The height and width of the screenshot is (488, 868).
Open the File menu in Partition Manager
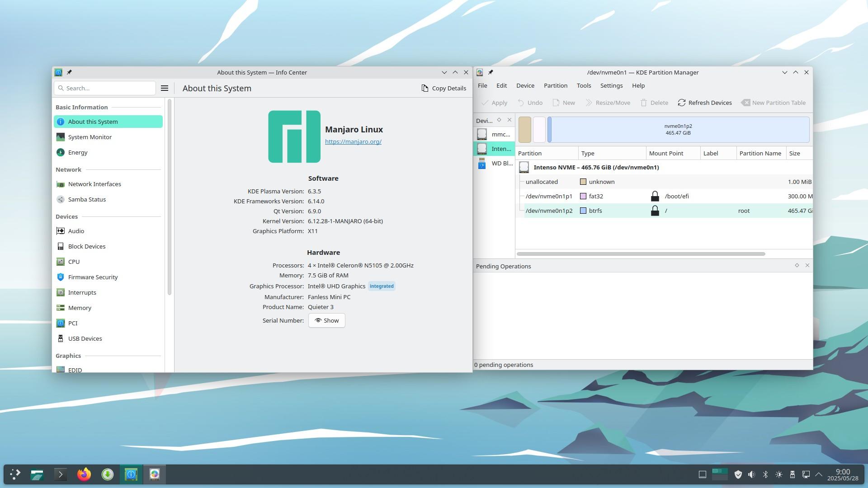click(482, 85)
